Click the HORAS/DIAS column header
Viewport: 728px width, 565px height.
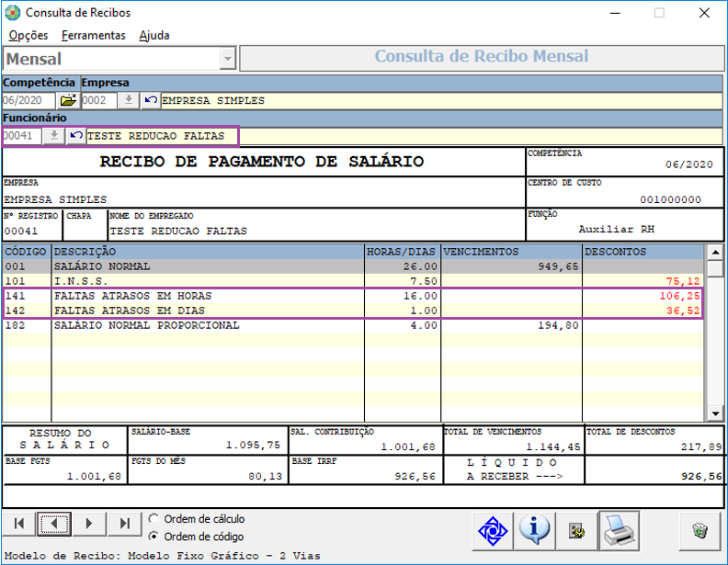(x=402, y=252)
